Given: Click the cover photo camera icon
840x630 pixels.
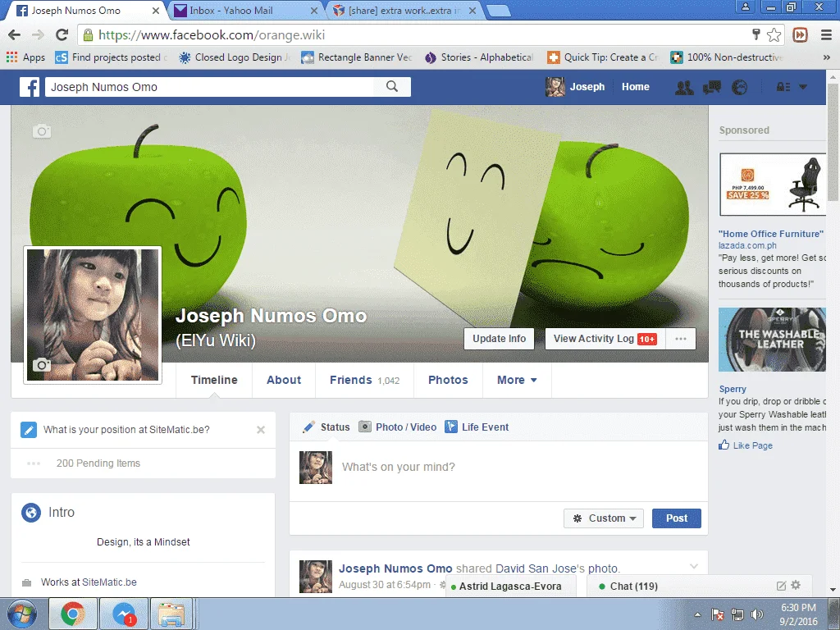Looking at the screenshot, I should (x=42, y=130).
